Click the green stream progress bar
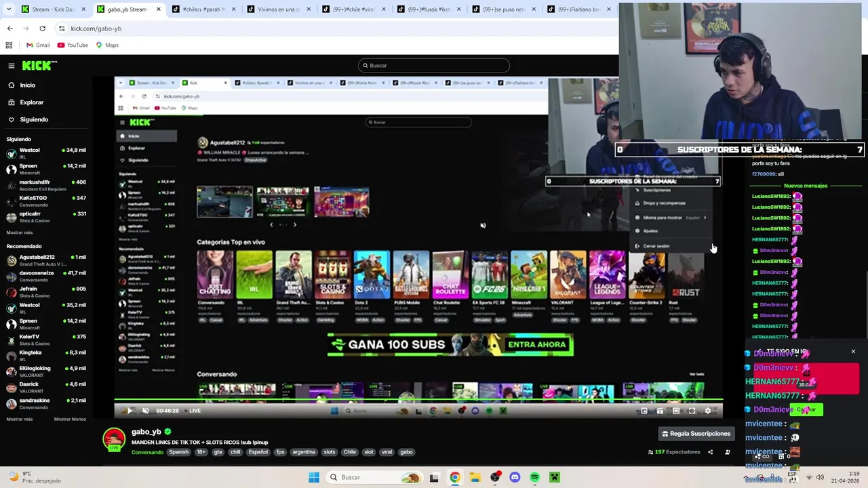Viewport: 868px width, 488px height. tap(418, 401)
